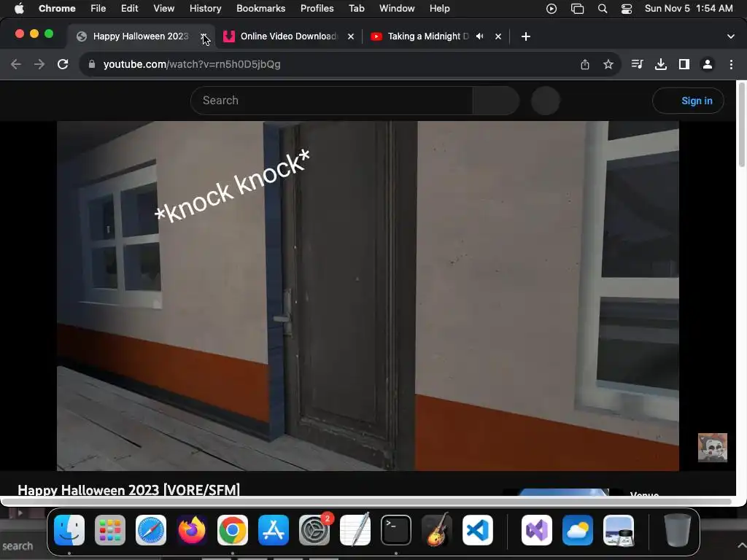Open the File menu
The height and width of the screenshot is (560, 747).
(98, 8)
